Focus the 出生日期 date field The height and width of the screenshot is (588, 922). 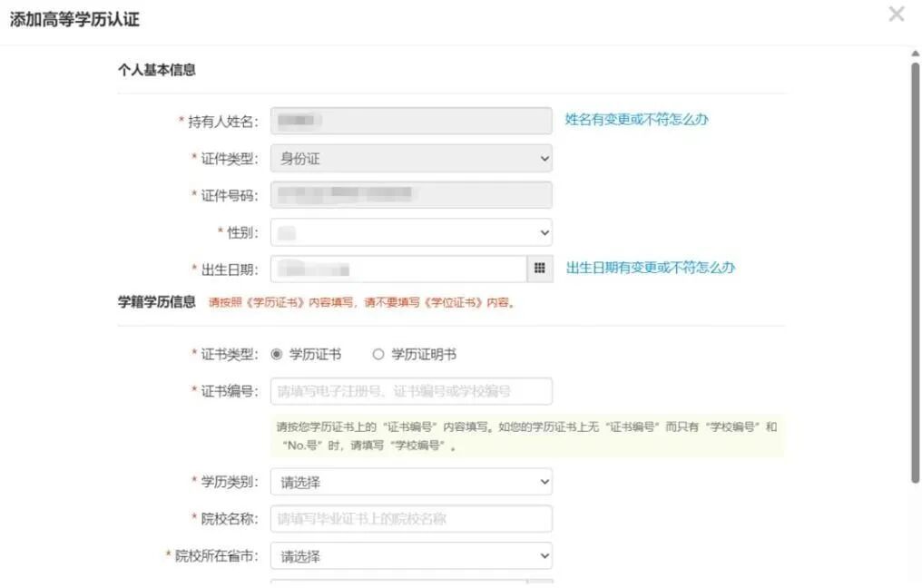click(398, 269)
